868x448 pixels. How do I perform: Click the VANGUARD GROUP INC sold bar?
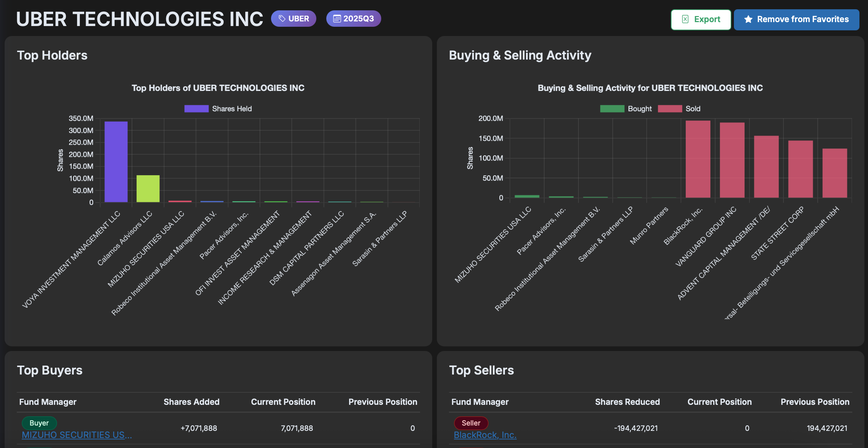click(732, 160)
